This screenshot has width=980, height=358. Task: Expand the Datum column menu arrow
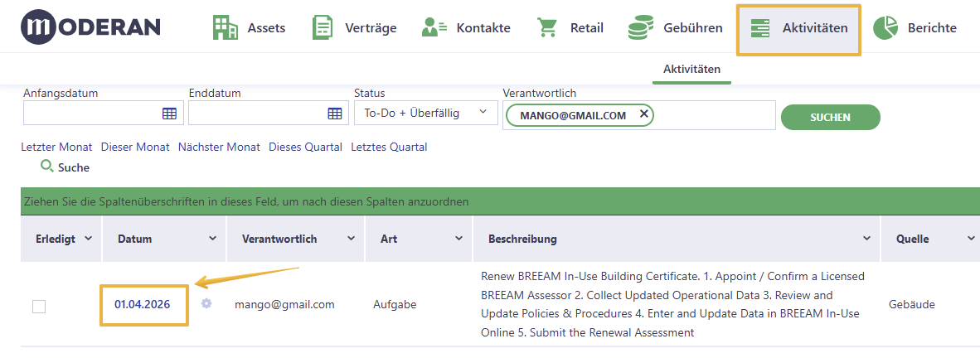coord(212,239)
